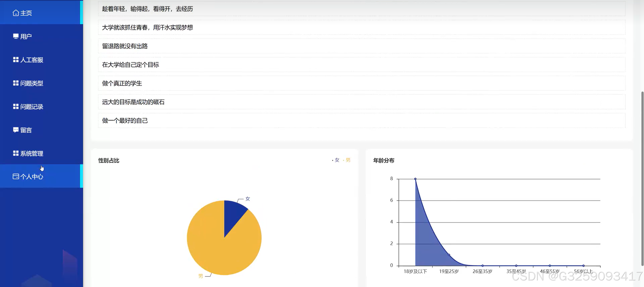Click the 女 label beside the pie chart
644x287 pixels.
[x=248, y=199]
